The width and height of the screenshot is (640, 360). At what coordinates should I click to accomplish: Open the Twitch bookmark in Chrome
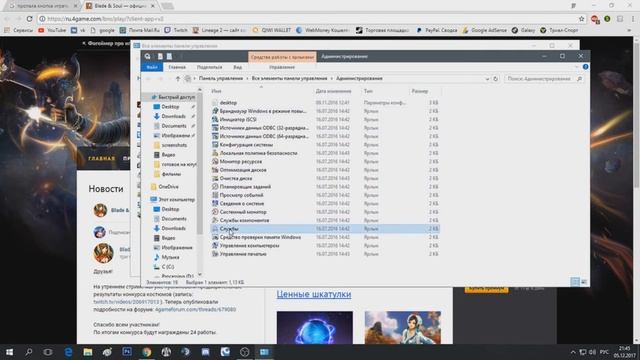[176, 30]
